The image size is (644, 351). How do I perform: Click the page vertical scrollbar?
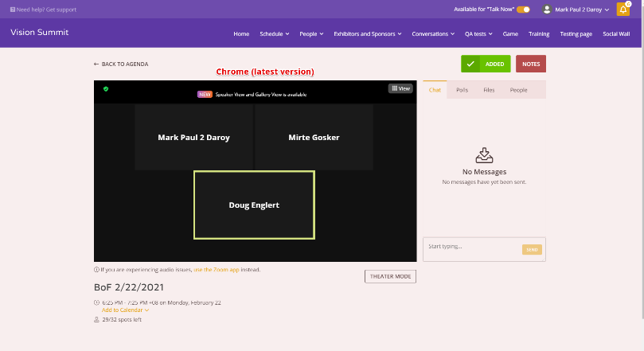642,159
